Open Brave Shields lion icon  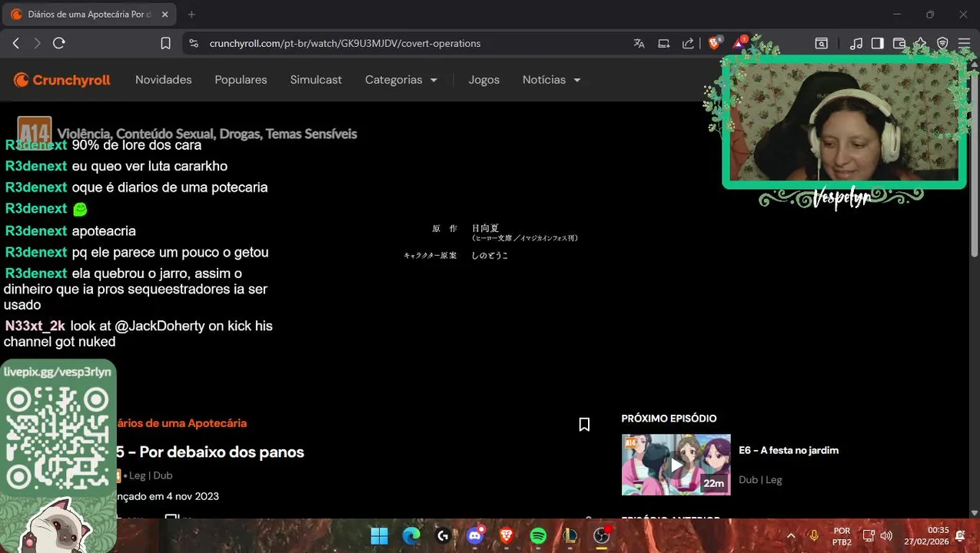point(714,43)
